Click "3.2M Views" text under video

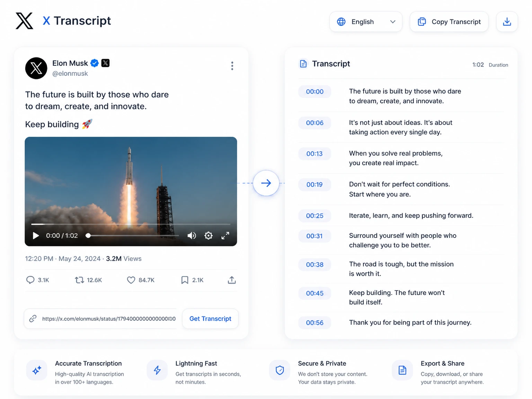pyautogui.click(x=124, y=259)
